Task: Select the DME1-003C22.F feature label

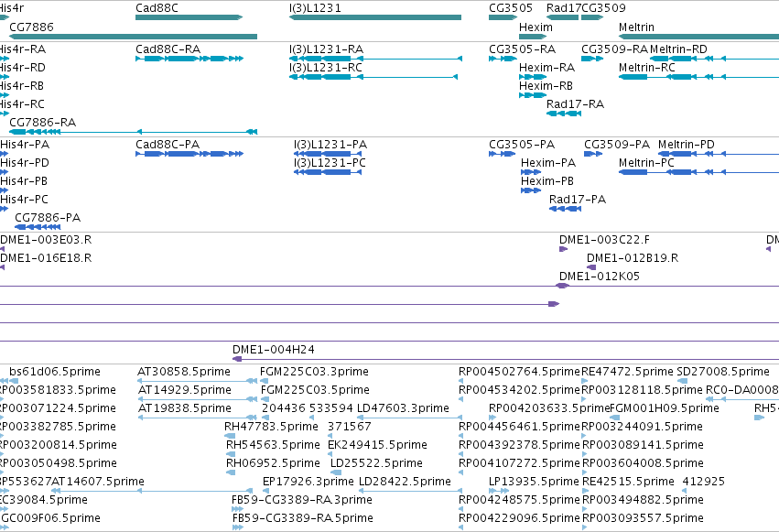Action: (604, 240)
